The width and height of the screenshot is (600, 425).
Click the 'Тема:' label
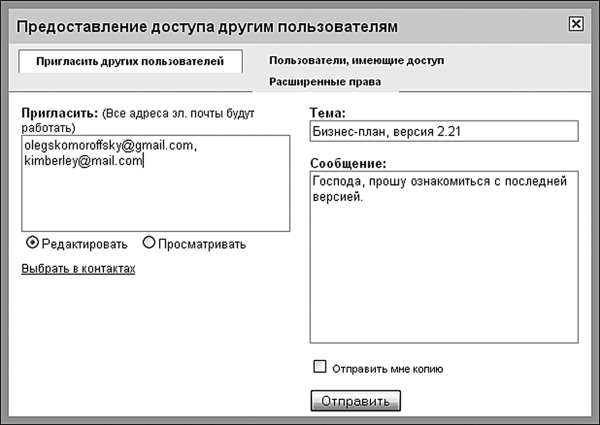[x=329, y=113]
